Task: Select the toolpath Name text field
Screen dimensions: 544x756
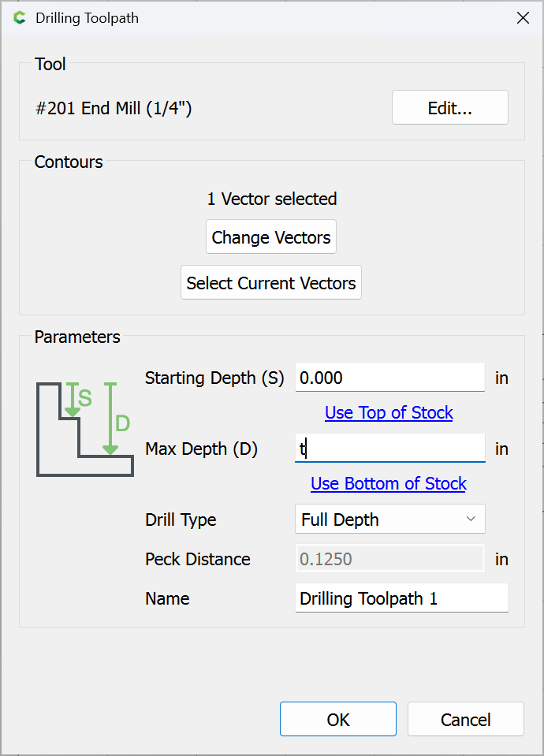Action: tap(401, 598)
